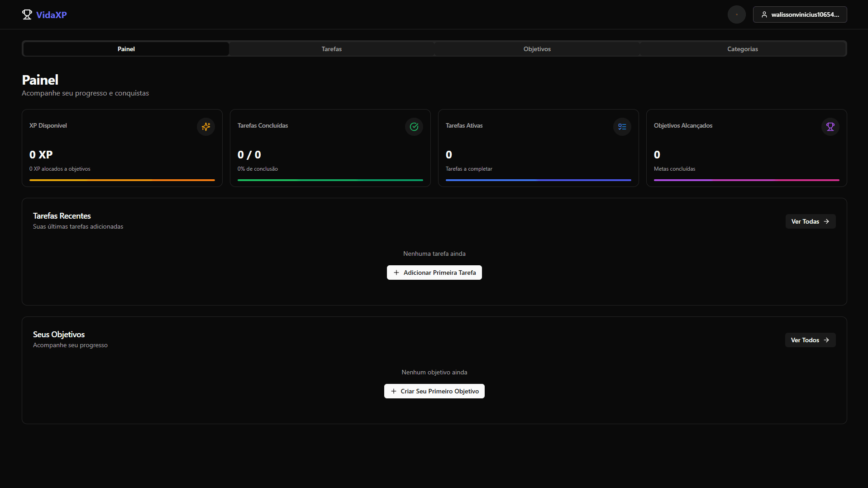Viewport: 868px width, 488px height.
Task: Click the sparkles icon in XP Disponível card
Action: point(206,127)
